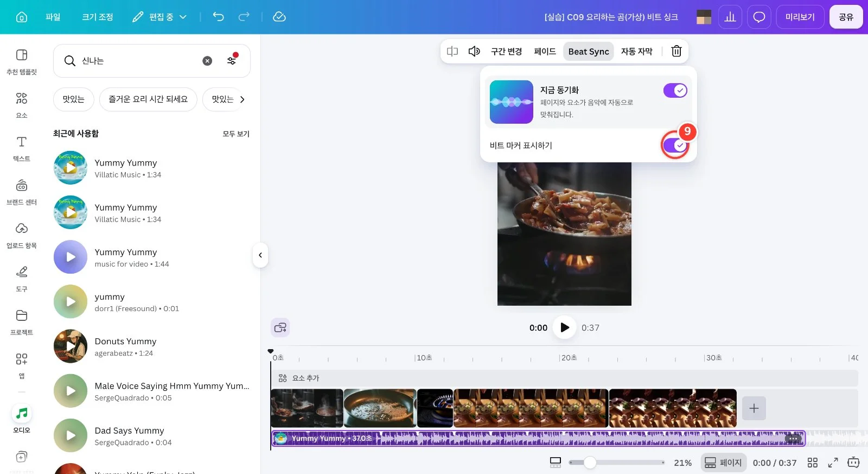Delete the audio with trash icon
The height and width of the screenshot is (474, 868).
[x=676, y=51]
